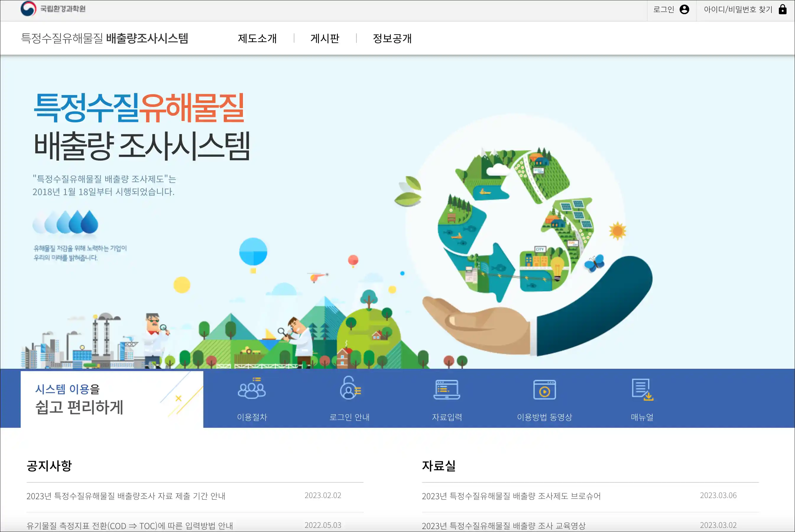Click 특정수질유해물질 배출량조사시스템 site title
Viewport: 795px width, 532px height.
[x=105, y=38]
